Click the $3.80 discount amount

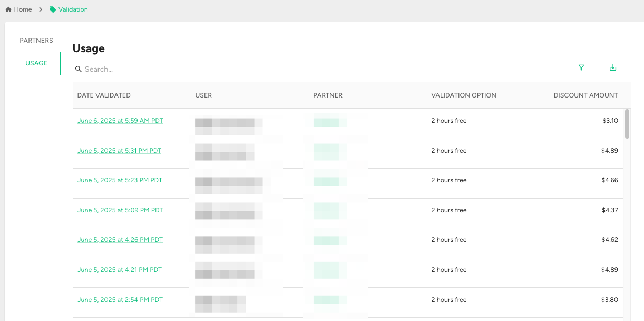[610, 300]
